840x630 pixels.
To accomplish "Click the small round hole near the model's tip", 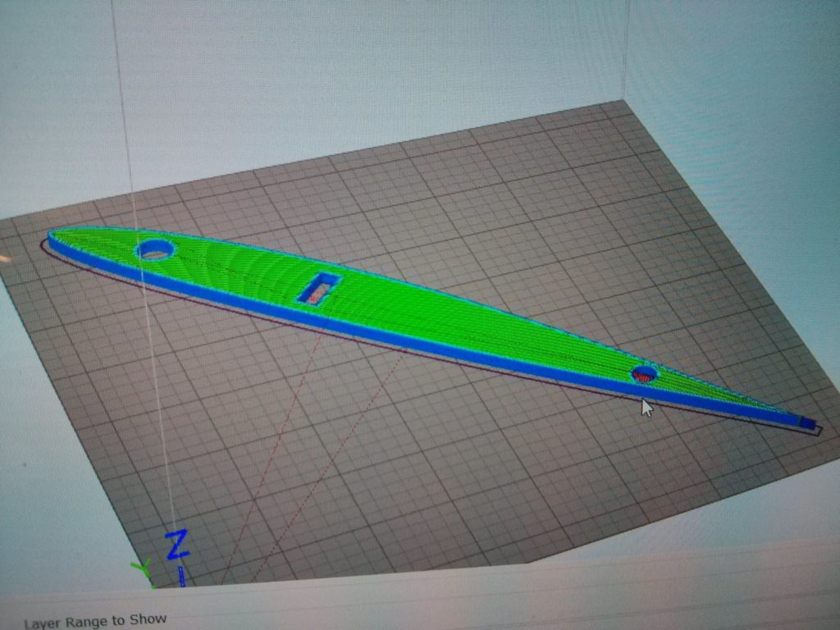I will pyautogui.click(x=645, y=374).
